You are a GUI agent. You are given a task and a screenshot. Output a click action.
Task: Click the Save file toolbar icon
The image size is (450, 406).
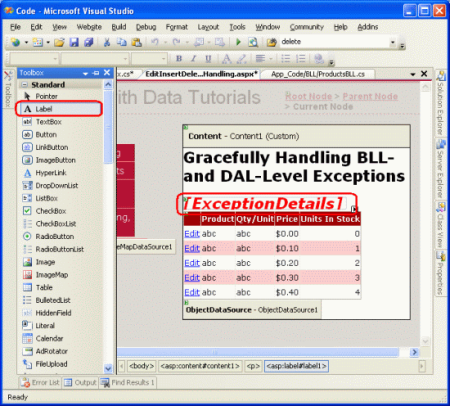pos(74,42)
